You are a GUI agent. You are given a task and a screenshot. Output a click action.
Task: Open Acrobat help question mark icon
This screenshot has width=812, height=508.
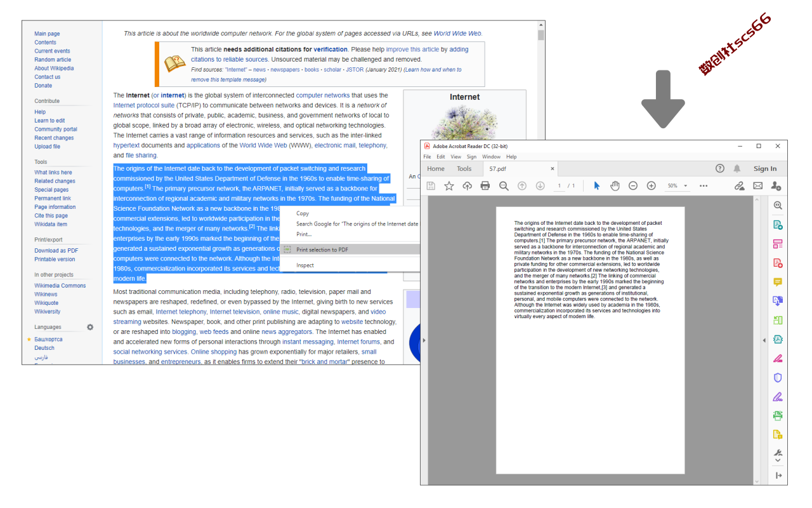tap(720, 168)
